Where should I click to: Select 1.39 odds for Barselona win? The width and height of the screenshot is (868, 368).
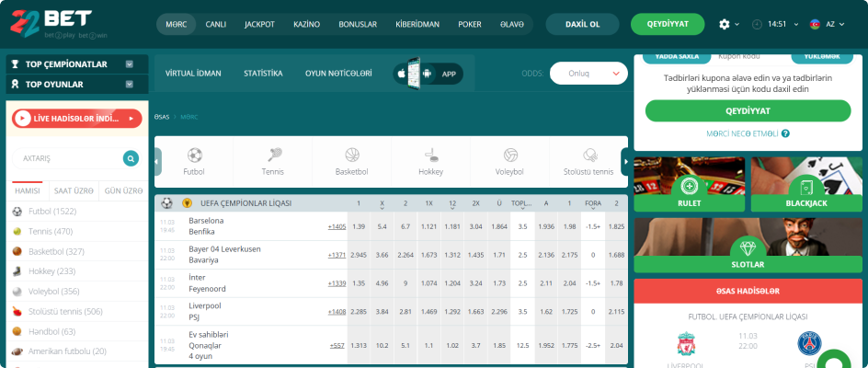(x=359, y=226)
